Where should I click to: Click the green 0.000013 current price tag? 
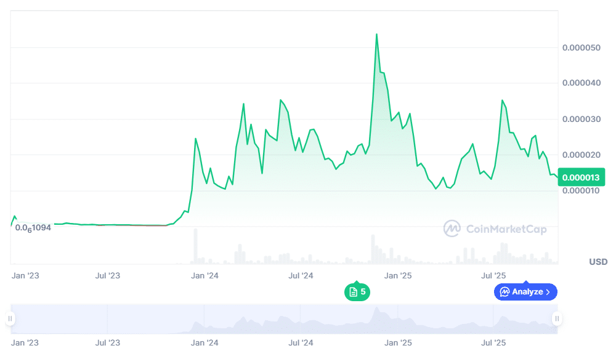tap(580, 177)
